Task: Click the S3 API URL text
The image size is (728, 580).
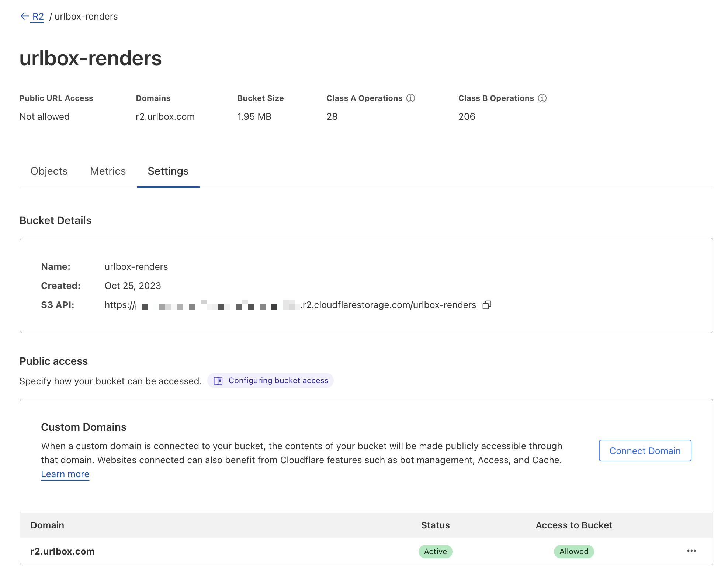Action: point(387,305)
